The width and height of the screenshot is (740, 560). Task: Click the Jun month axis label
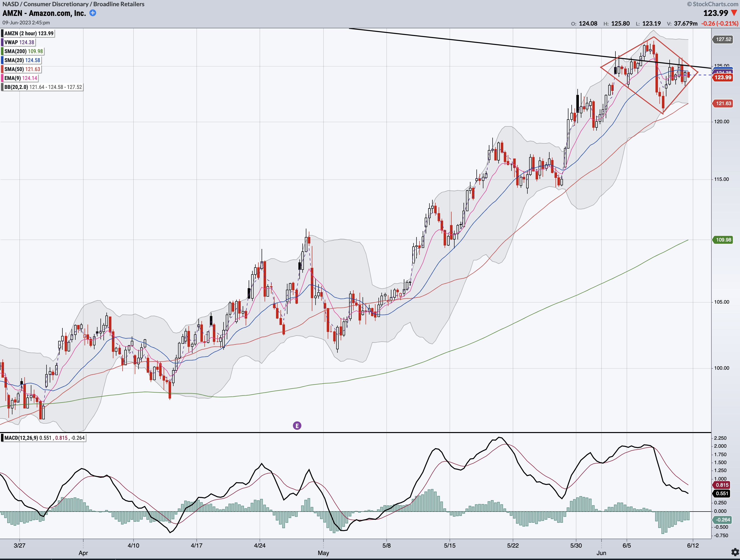(601, 553)
